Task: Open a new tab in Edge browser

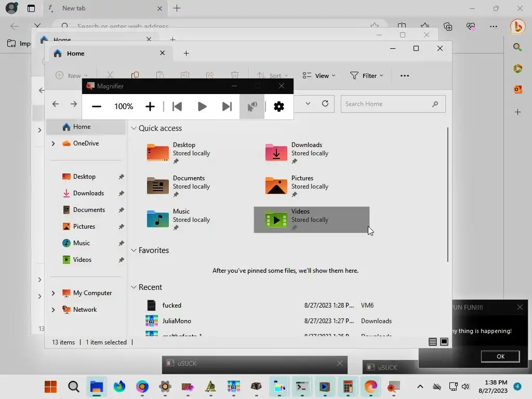Action: click(x=177, y=8)
